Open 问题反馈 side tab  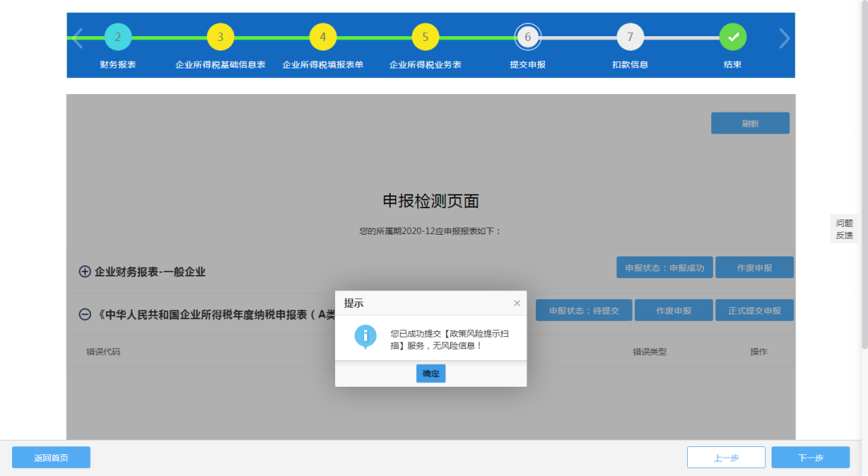click(x=844, y=229)
